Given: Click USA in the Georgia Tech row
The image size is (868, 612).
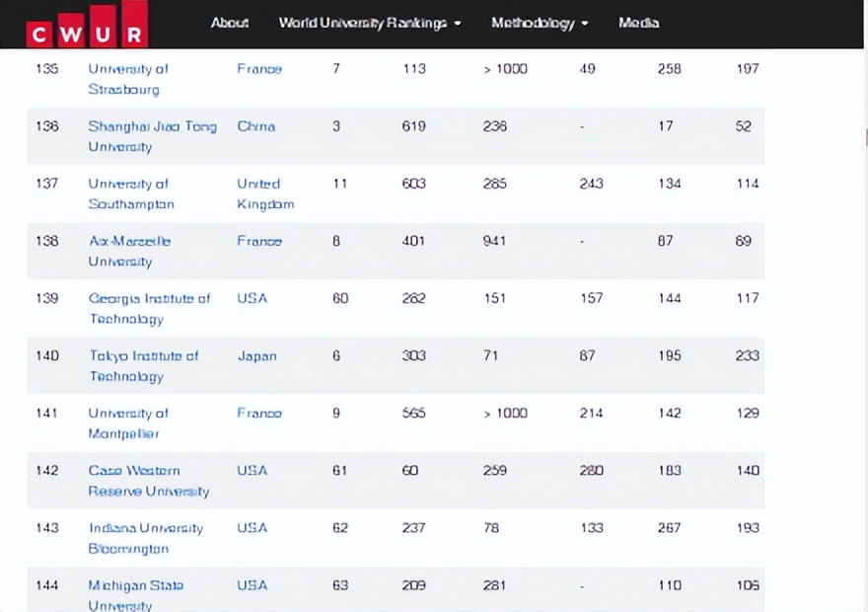Looking at the screenshot, I should pyautogui.click(x=252, y=298).
